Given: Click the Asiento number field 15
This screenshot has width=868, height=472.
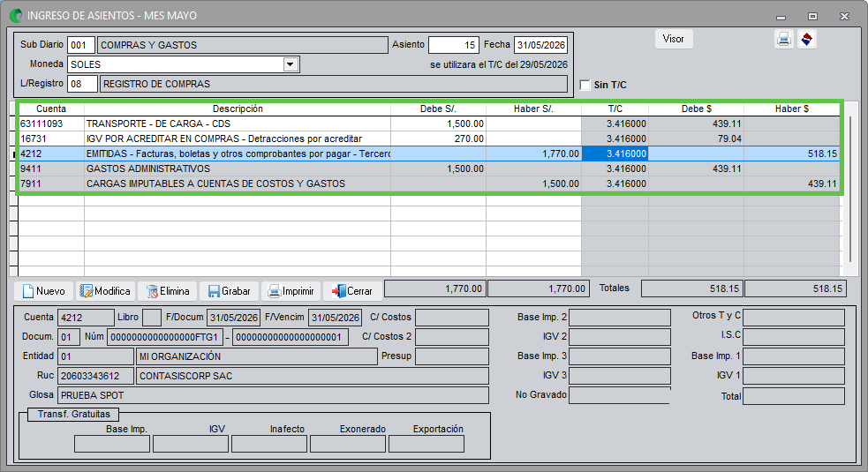Looking at the screenshot, I should pos(453,45).
